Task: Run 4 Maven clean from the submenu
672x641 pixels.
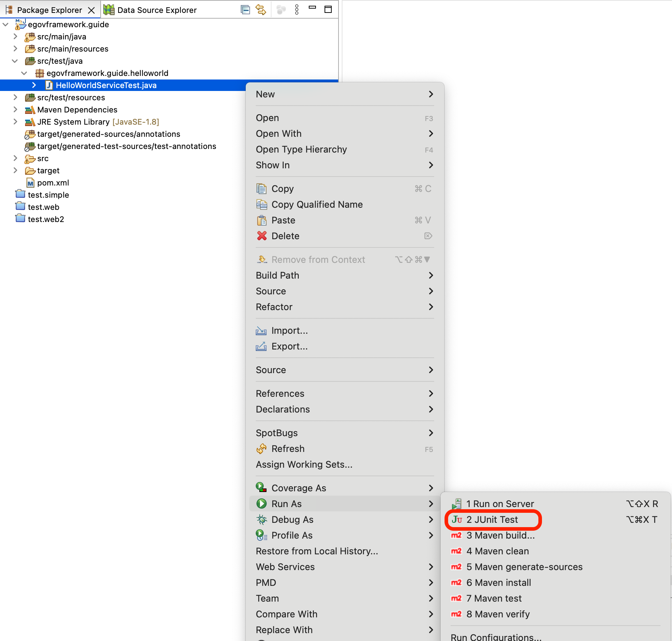Action: click(x=497, y=551)
